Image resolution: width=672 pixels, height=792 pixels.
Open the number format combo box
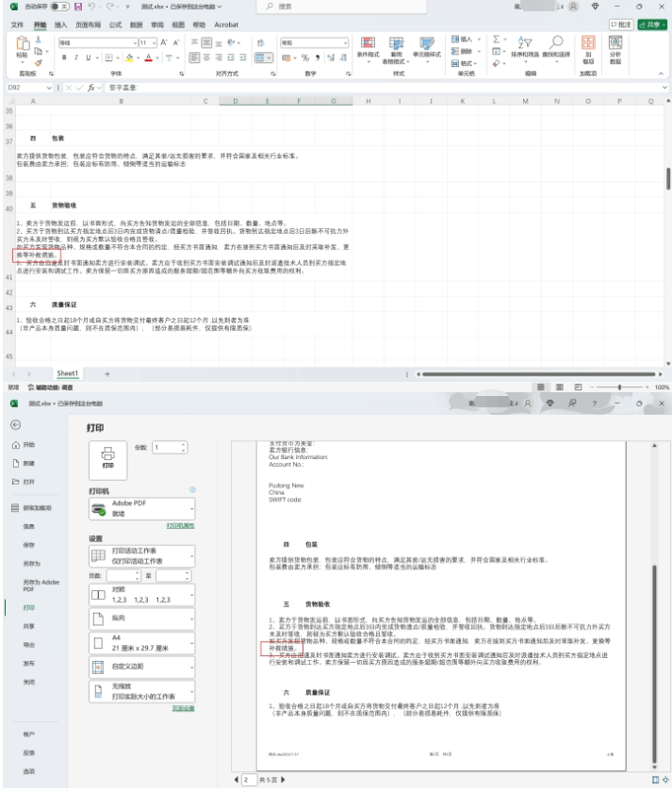click(x=314, y=43)
